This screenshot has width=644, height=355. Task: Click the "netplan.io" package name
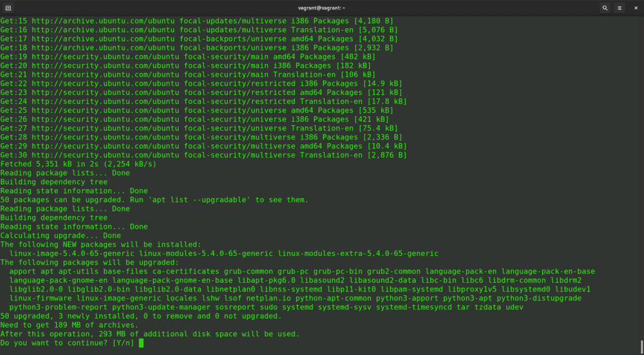pyautogui.click(x=269, y=298)
